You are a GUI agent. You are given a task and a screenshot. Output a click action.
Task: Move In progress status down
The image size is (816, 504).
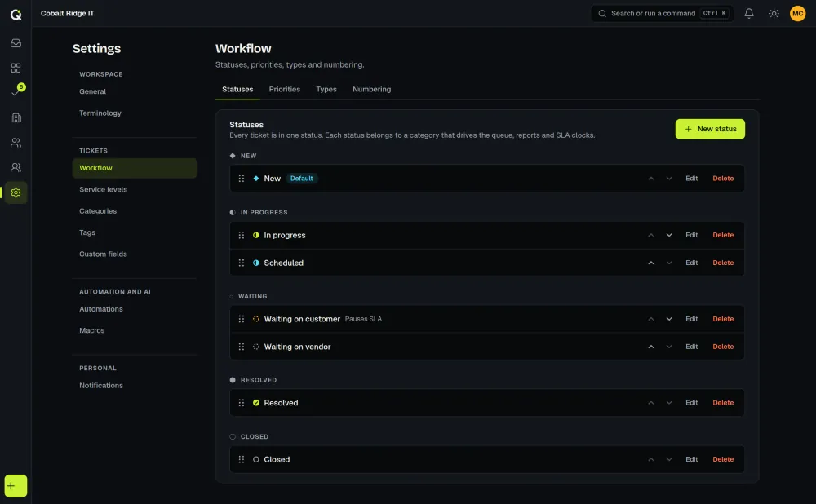pyautogui.click(x=669, y=235)
